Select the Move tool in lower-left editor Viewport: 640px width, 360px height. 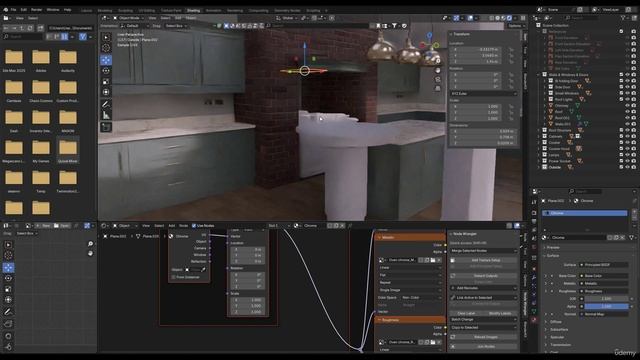click(x=8, y=267)
